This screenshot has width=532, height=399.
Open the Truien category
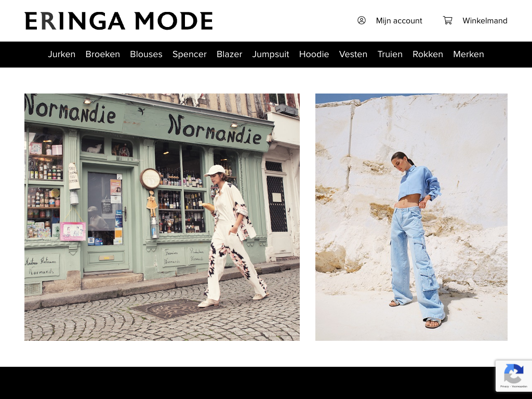[x=390, y=54]
